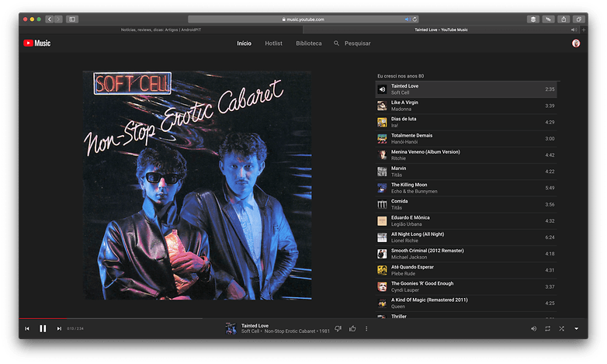Play Comida by Titãs
The image size is (607, 364).
tap(466, 204)
